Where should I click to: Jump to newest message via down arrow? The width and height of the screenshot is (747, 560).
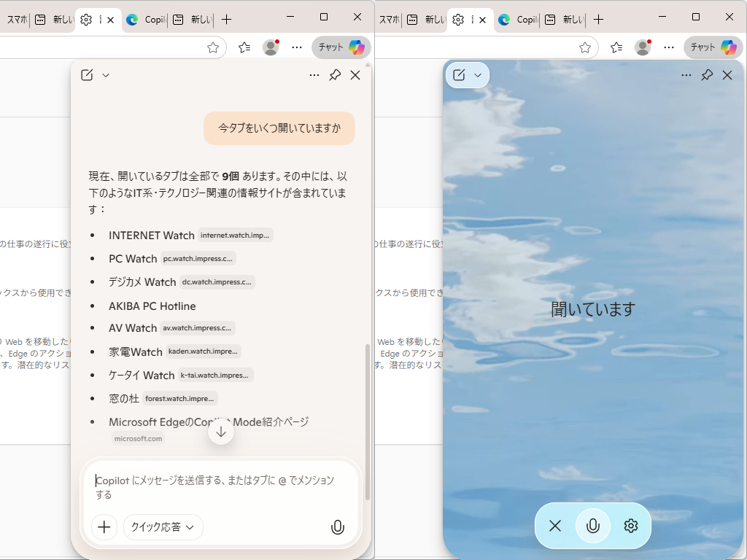(x=220, y=431)
